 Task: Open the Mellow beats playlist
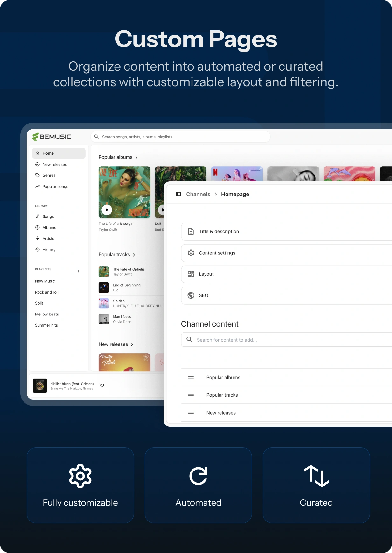pyautogui.click(x=47, y=314)
